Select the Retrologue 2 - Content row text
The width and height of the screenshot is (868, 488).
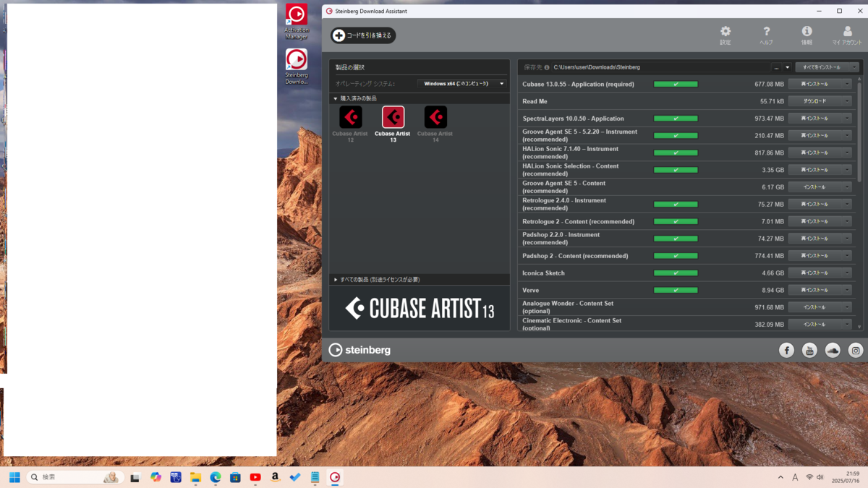pos(578,222)
